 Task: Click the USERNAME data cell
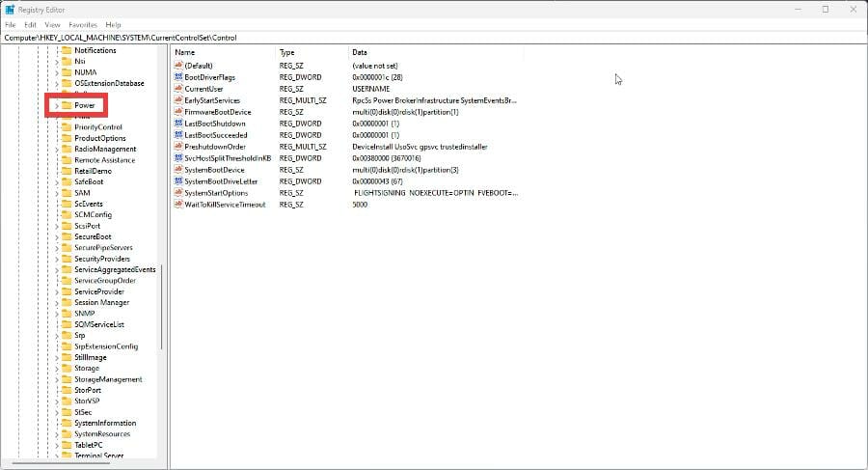[371, 89]
